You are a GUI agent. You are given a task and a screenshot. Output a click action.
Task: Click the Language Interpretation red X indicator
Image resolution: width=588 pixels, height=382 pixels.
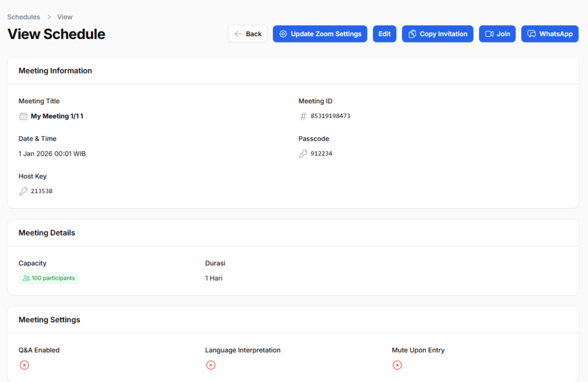211,365
